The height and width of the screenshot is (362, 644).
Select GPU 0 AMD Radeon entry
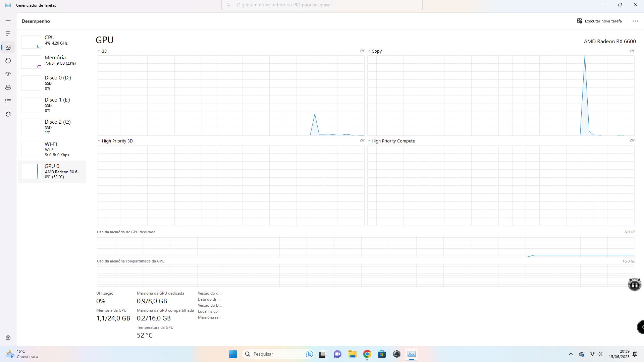(x=52, y=171)
